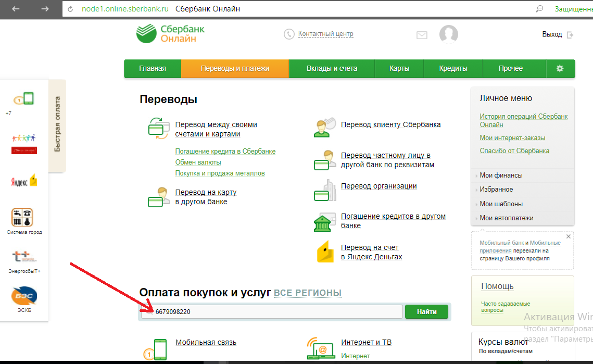The image size is (593, 364).
Task: Open Перевод между своими счетами и картами
Action: (x=216, y=130)
